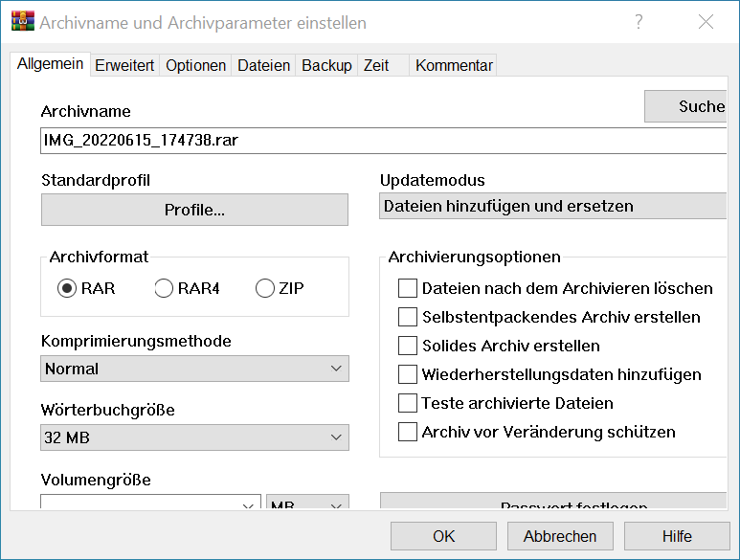Click the Passwort festlegen button
This screenshot has width=740, height=560.
coord(553,501)
